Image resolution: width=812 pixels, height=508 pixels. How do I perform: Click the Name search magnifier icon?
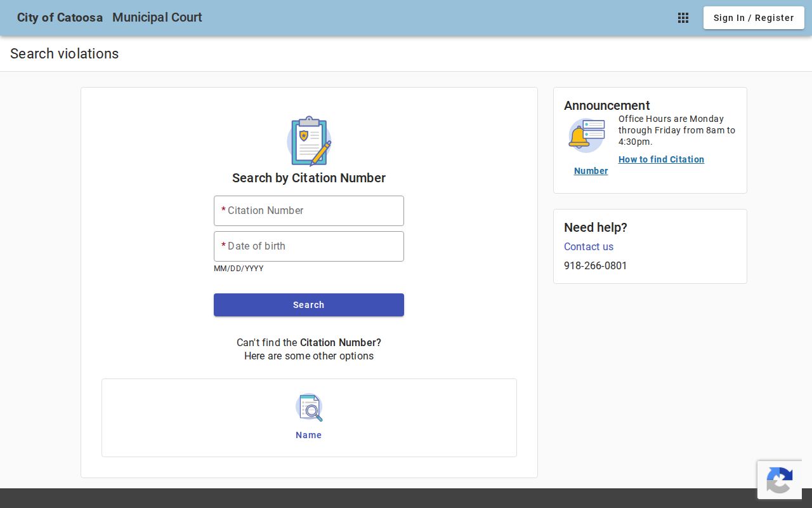coord(309,408)
